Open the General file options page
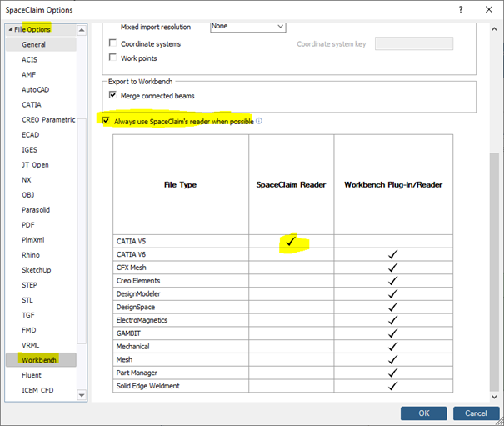Image resolution: width=504 pixels, height=426 pixels. tap(33, 44)
